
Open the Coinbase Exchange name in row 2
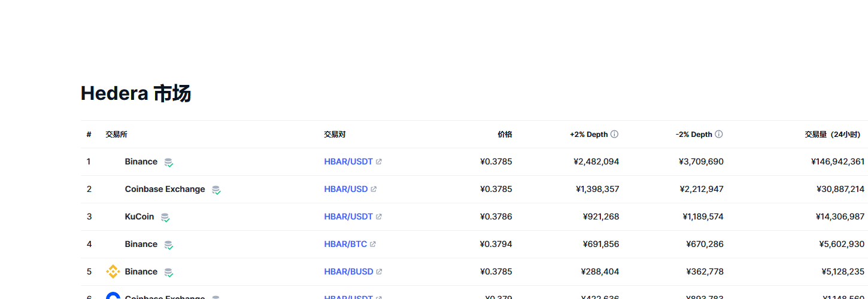[165, 189]
